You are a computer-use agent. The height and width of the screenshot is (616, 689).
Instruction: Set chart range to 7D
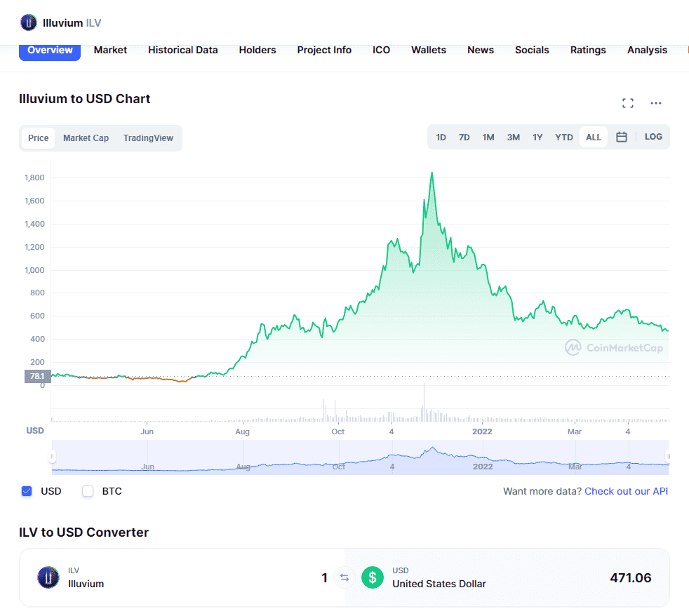pos(464,137)
